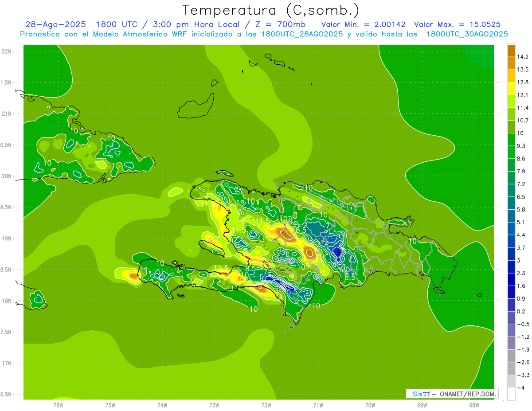Click 'Valor Max. = 15.0525' text

coord(457,25)
